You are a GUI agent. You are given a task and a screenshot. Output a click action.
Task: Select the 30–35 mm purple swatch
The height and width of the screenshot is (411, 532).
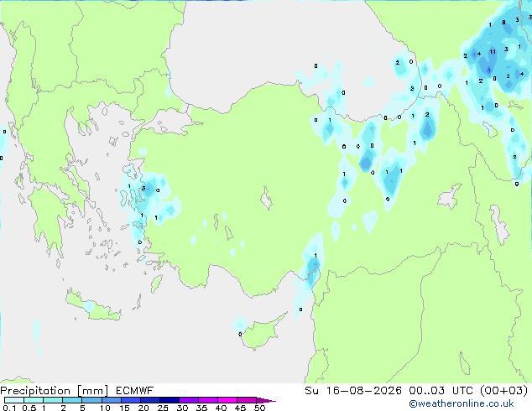(x=188, y=400)
